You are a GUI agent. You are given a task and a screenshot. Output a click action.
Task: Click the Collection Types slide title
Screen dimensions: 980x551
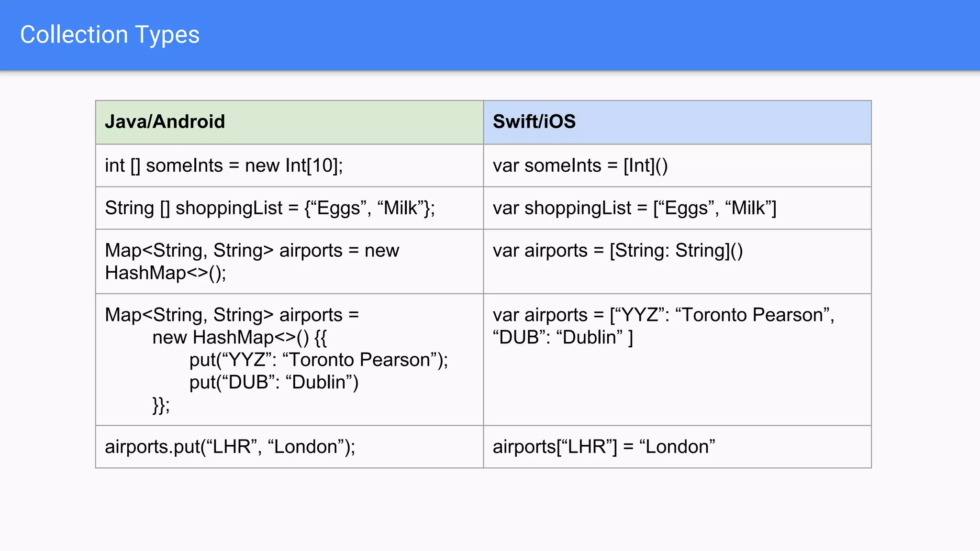[x=110, y=35]
